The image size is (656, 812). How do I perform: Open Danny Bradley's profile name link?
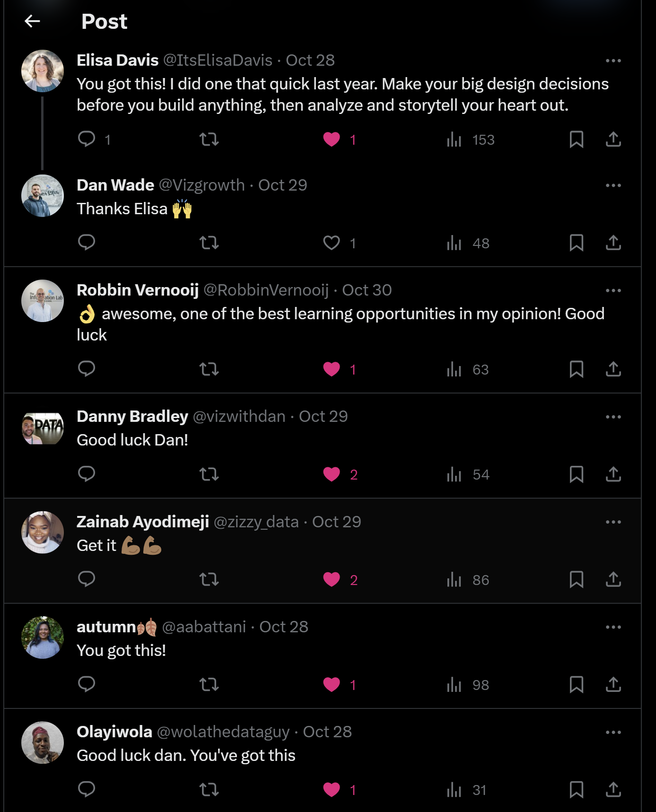click(x=132, y=416)
